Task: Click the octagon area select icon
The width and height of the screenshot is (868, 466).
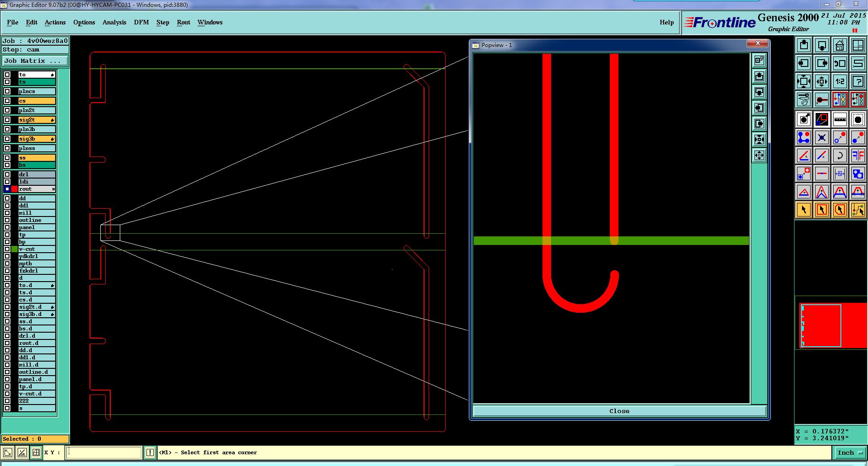Action: pyautogui.click(x=858, y=119)
